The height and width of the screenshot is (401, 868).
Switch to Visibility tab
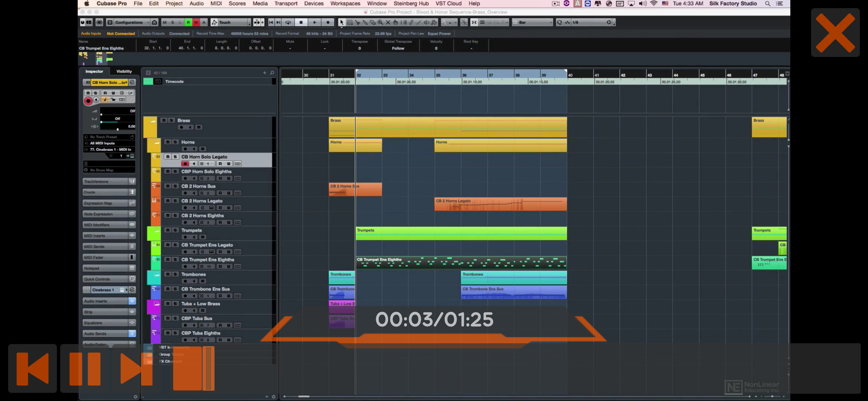pyautogui.click(x=124, y=71)
